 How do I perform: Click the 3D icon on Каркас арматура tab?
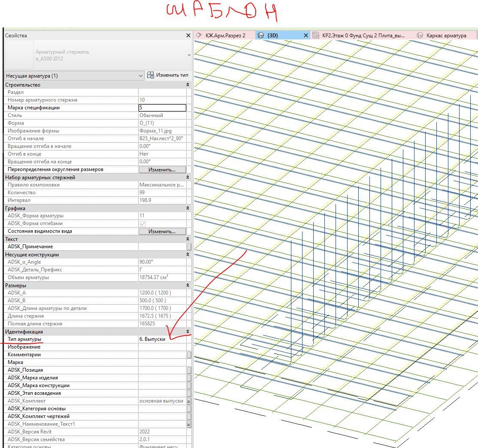(x=420, y=35)
